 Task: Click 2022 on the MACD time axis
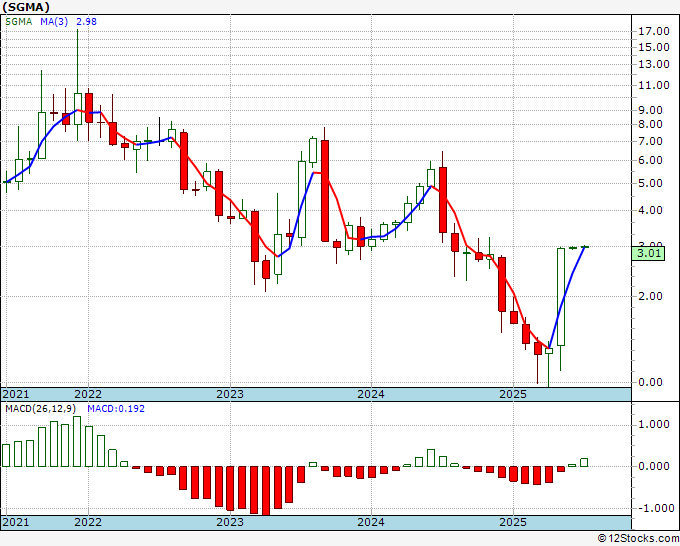88,522
